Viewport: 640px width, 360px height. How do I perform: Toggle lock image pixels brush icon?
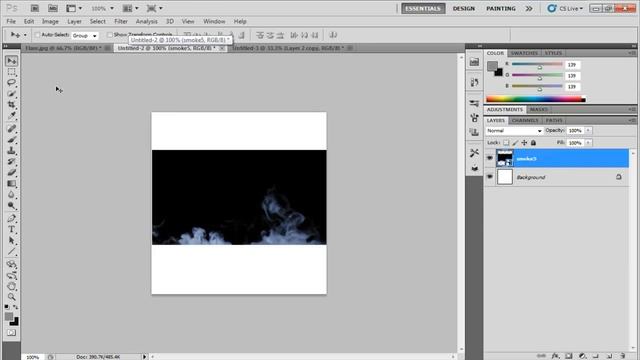point(515,143)
